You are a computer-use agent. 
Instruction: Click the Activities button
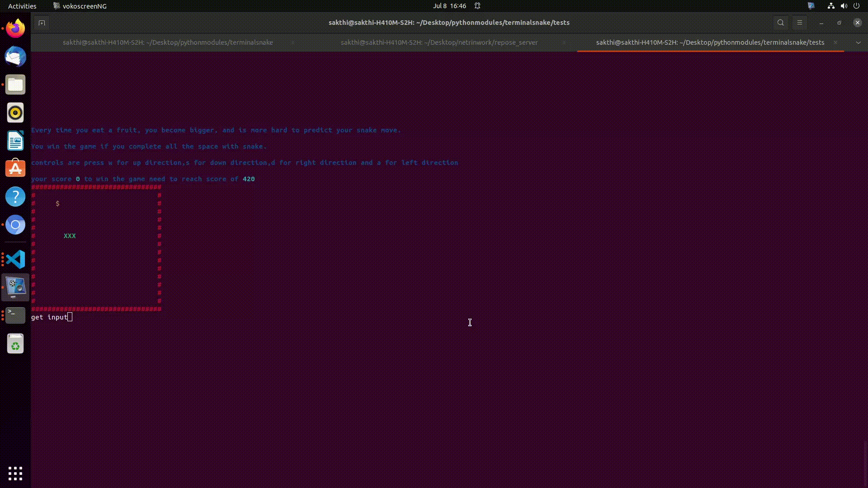[x=22, y=6]
